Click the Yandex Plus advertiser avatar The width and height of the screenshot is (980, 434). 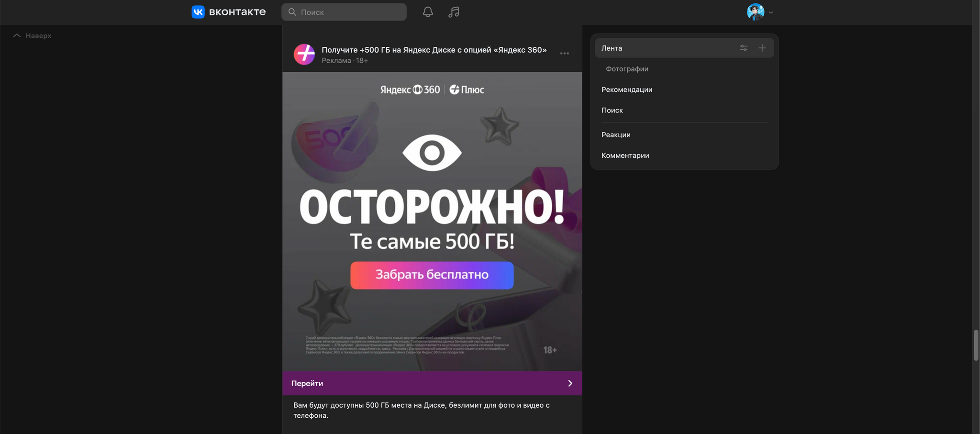pos(304,54)
